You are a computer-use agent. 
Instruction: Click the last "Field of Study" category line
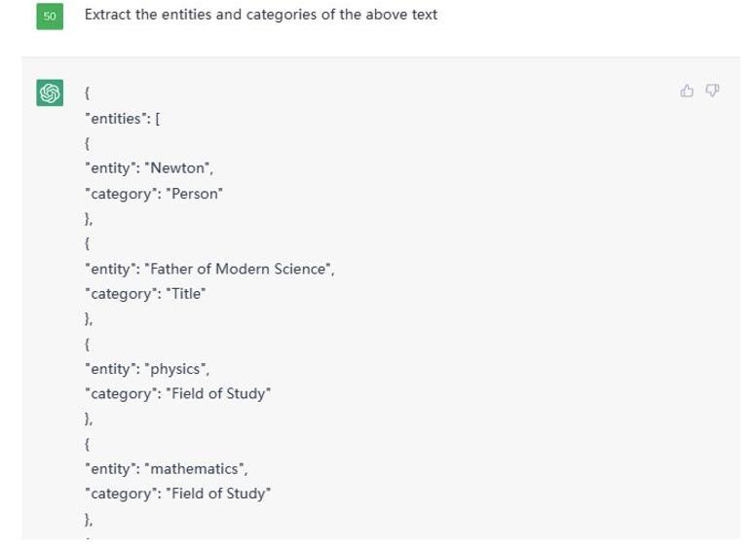pyautogui.click(x=177, y=494)
